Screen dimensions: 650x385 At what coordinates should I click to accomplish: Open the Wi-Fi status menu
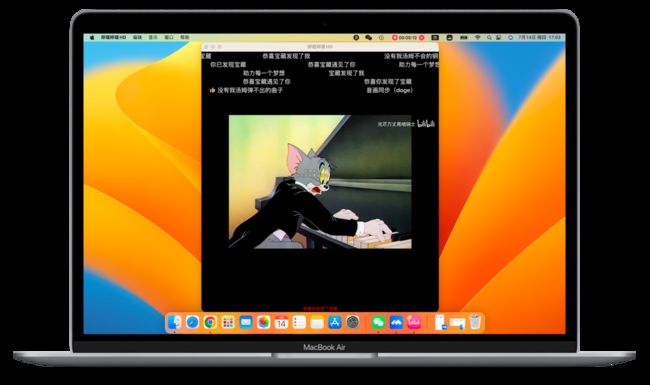pos(478,37)
